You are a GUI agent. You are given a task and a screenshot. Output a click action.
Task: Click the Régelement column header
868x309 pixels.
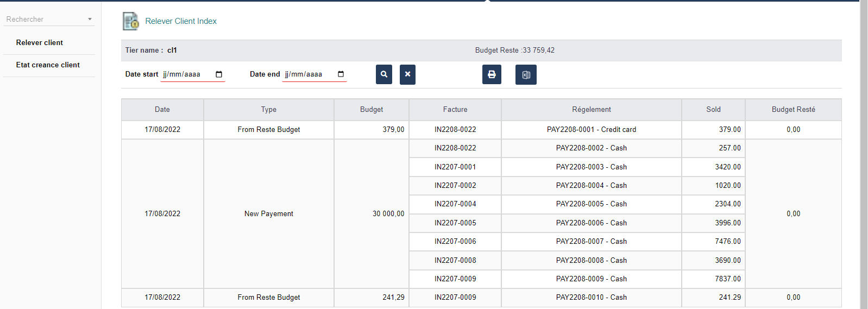point(591,110)
